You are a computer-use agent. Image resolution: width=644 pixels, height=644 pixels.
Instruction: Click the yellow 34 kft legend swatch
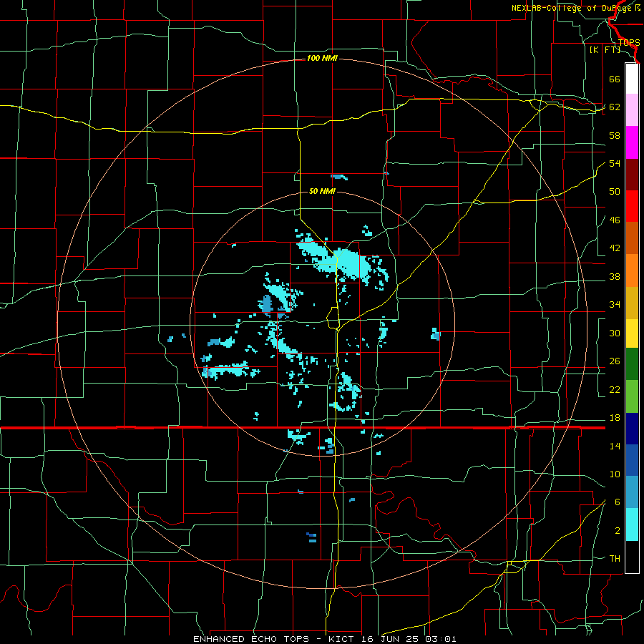[x=632, y=333]
